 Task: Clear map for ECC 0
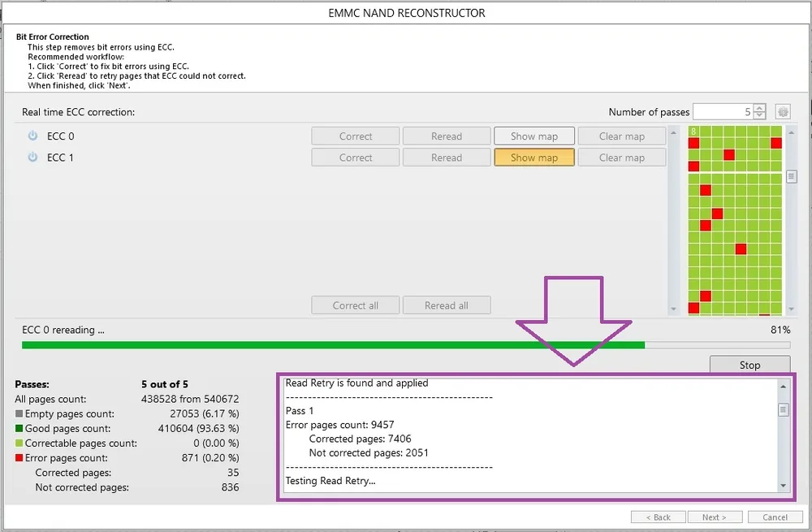[621, 136]
